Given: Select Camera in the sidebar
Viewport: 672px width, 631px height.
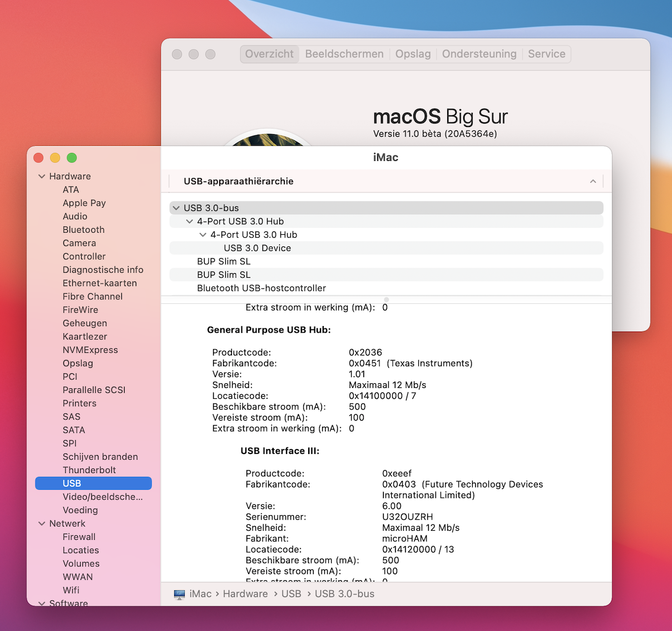Looking at the screenshot, I should pos(80,243).
